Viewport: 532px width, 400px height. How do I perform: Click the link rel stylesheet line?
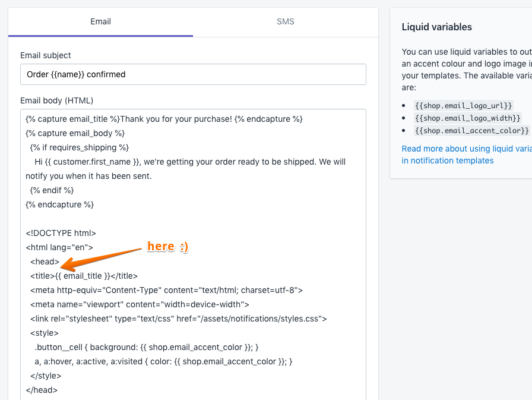click(179, 319)
